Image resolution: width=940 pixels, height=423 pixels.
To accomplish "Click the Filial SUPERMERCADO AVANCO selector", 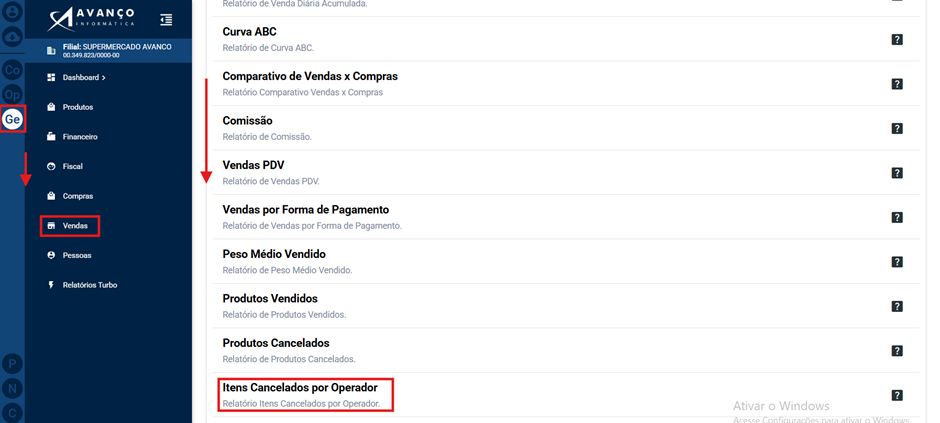I will tap(108, 51).
